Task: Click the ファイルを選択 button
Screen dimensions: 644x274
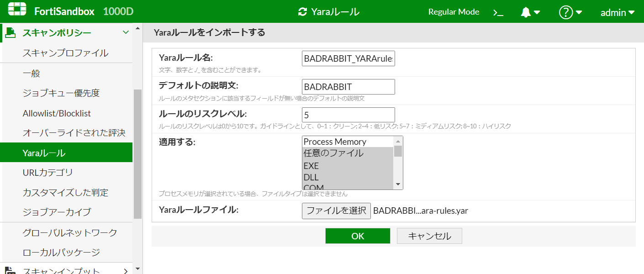Action: 336,211
